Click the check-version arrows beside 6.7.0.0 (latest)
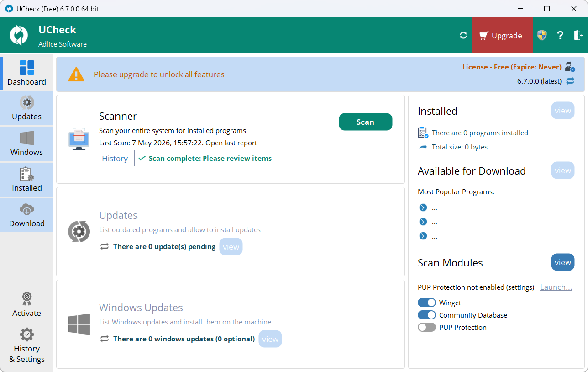 570,81
